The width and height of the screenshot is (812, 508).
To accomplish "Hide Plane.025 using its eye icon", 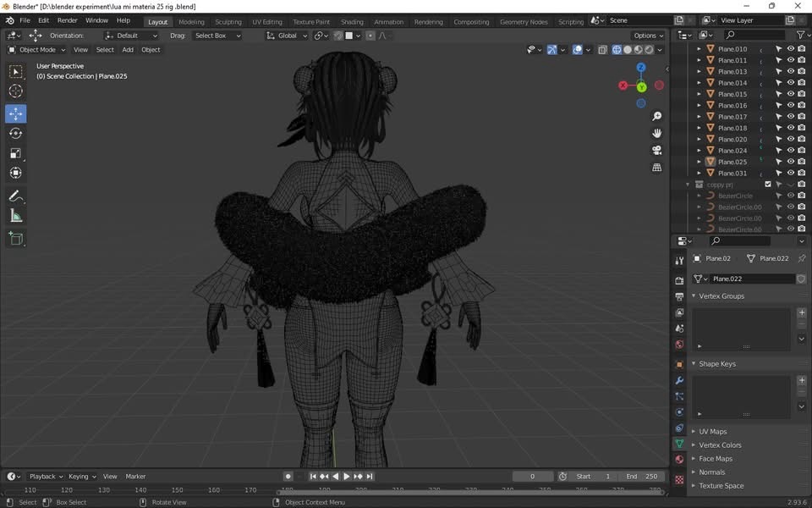I will [790, 162].
